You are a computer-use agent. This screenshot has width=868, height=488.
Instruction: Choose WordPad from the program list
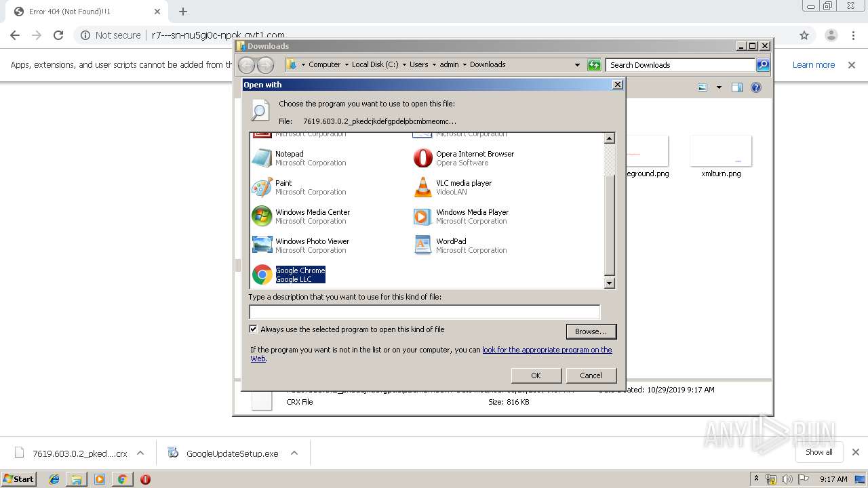pos(460,245)
